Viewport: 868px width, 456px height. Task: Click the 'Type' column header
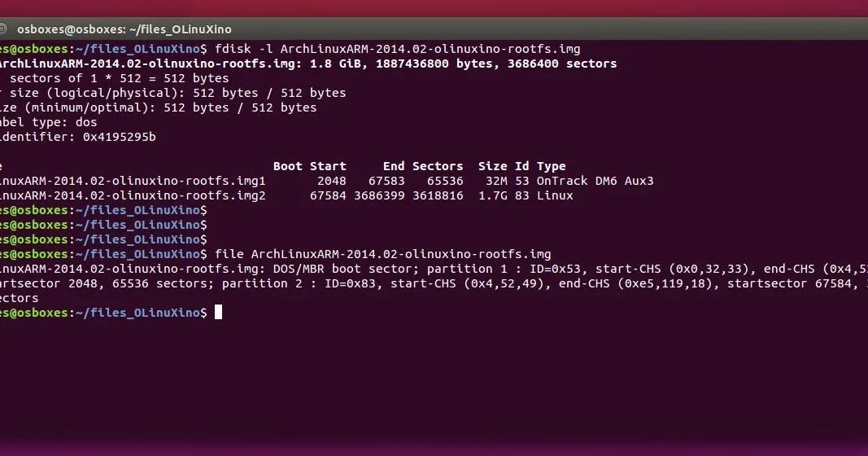[x=552, y=166]
